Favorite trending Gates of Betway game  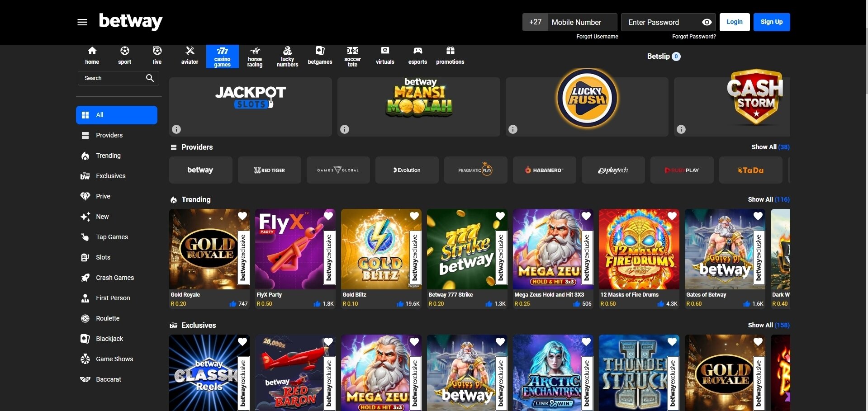(758, 216)
